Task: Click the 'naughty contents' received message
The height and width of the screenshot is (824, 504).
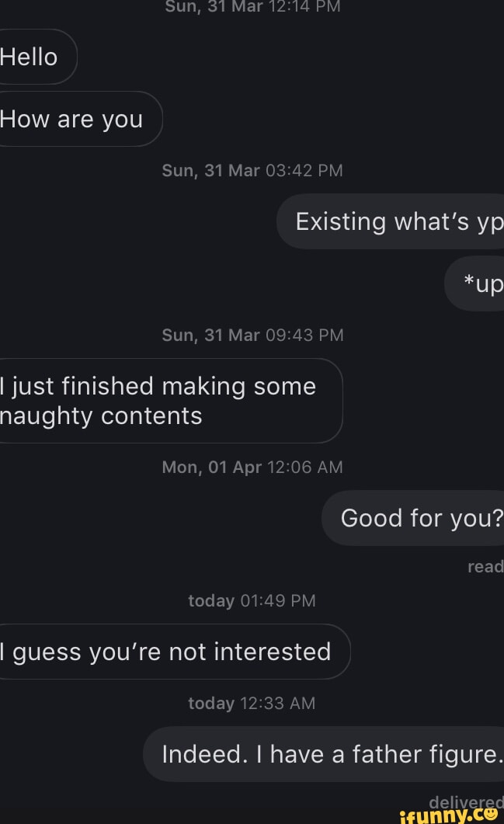Action: (163, 401)
